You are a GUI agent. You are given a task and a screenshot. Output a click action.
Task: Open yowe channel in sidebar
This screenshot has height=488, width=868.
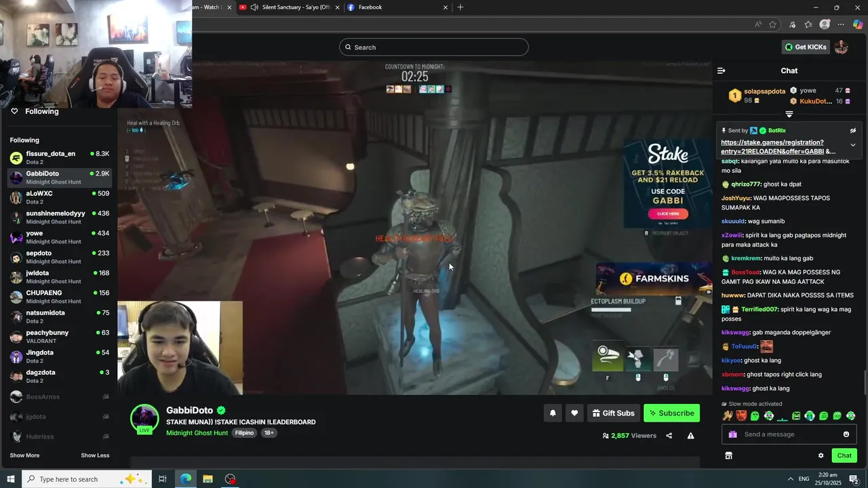60,237
